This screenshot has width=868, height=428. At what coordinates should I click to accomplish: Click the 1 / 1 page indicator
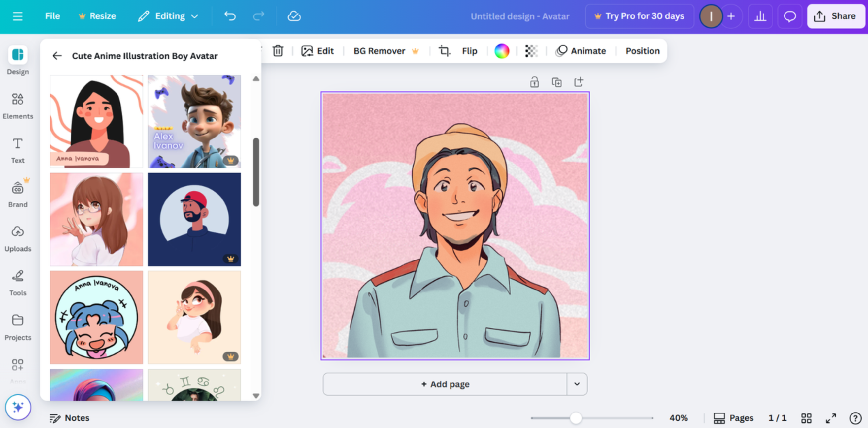pos(777,418)
